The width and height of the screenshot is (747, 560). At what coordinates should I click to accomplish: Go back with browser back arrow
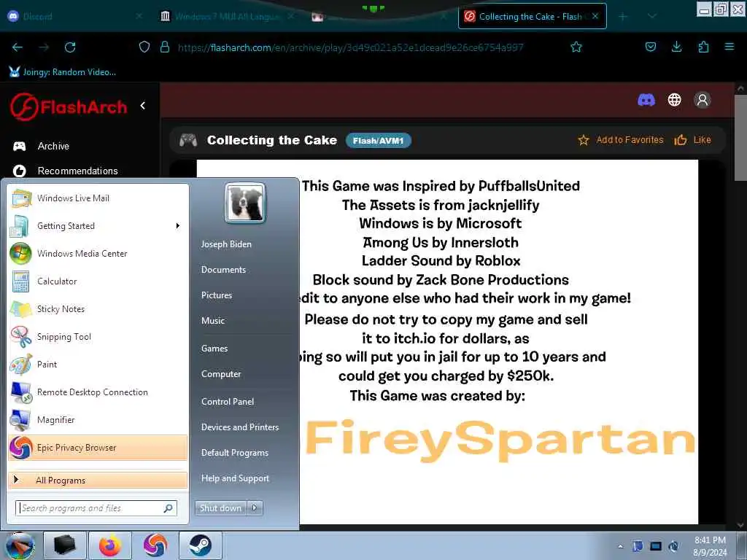click(x=18, y=47)
